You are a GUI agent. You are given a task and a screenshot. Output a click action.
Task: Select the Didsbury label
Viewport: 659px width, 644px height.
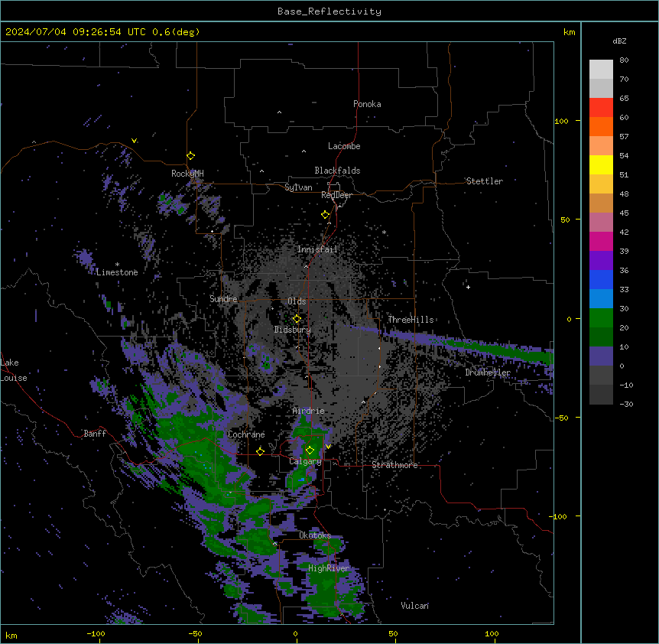click(x=293, y=330)
